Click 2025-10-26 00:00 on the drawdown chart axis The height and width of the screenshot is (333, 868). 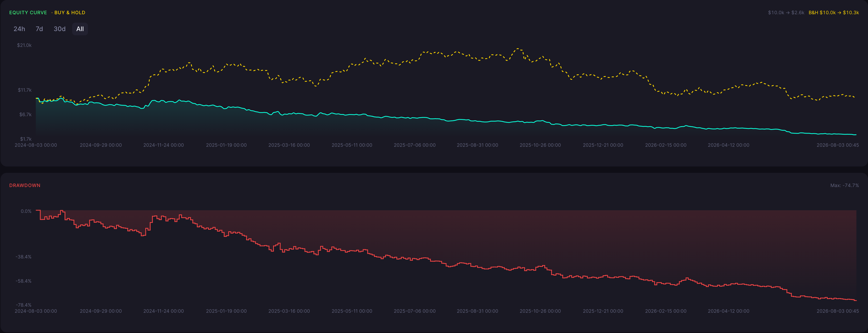click(540, 311)
